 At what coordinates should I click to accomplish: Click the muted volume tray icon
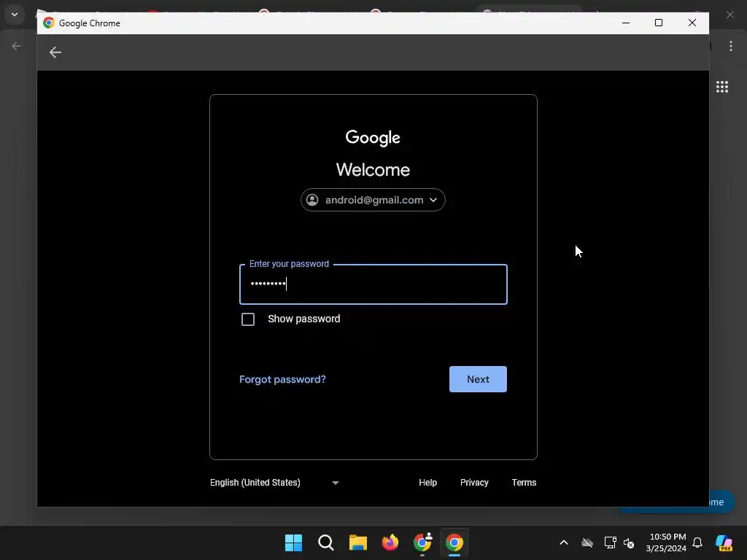coord(629,542)
